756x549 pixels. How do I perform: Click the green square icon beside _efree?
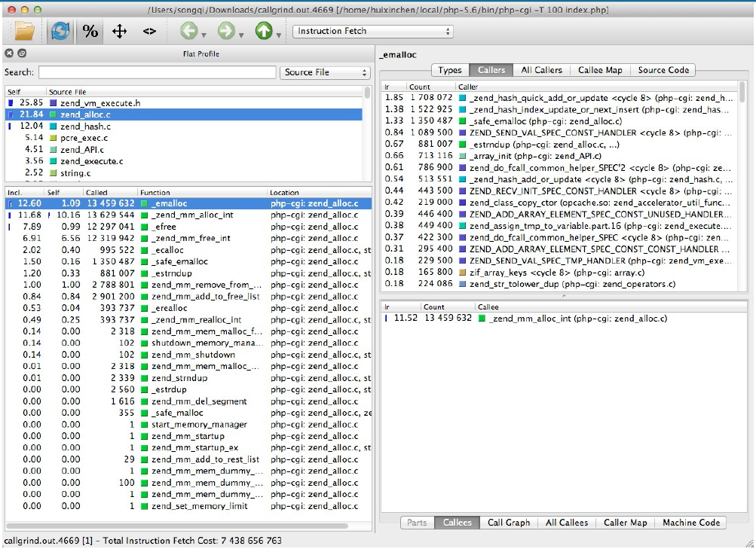tap(144, 227)
